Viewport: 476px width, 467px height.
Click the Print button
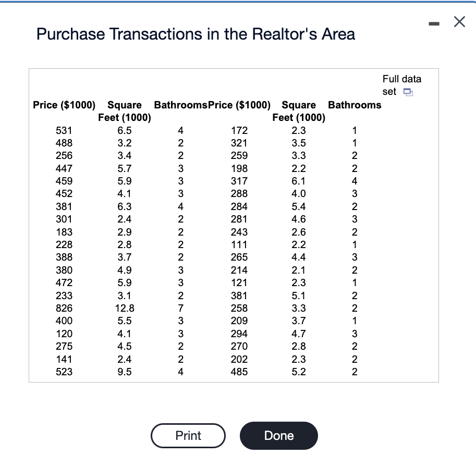pyautogui.click(x=188, y=435)
